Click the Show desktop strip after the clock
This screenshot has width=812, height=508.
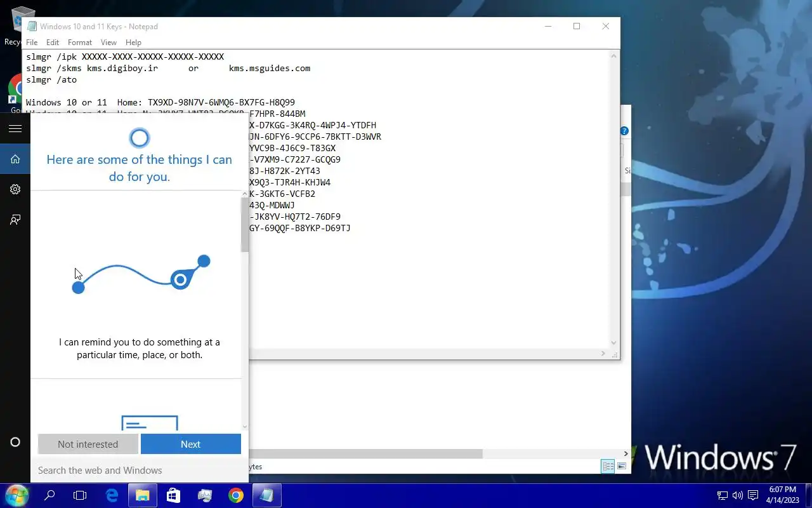(x=809, y=495)
